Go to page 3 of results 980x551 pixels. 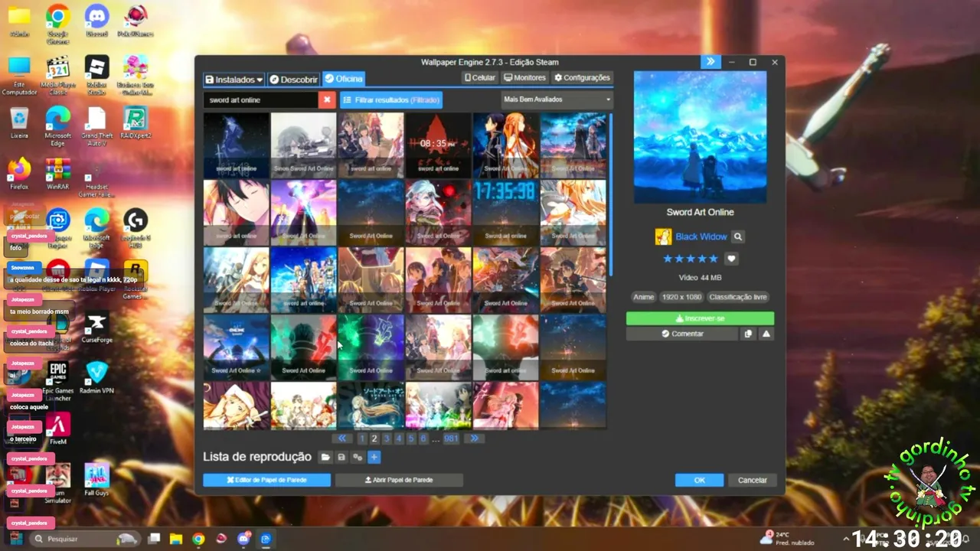tap(387, 439)
